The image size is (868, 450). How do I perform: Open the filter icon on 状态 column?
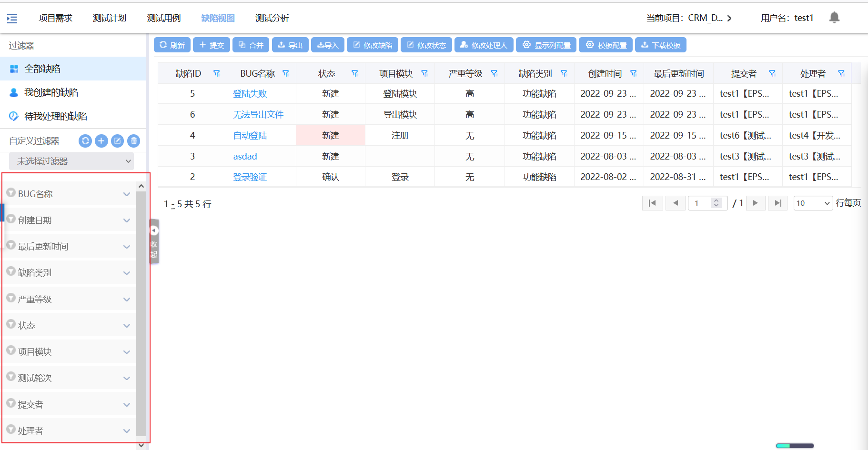point(355,73)
